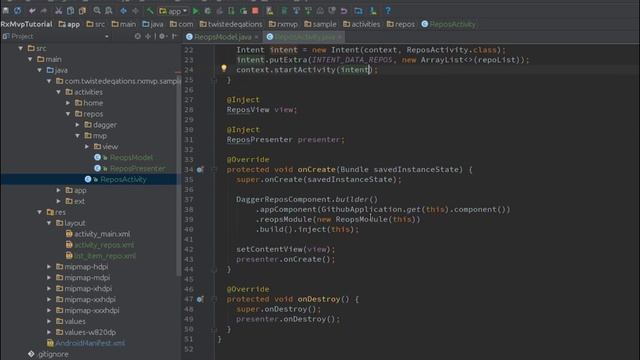Build the project with the green hammer icon

coord(150,11)
